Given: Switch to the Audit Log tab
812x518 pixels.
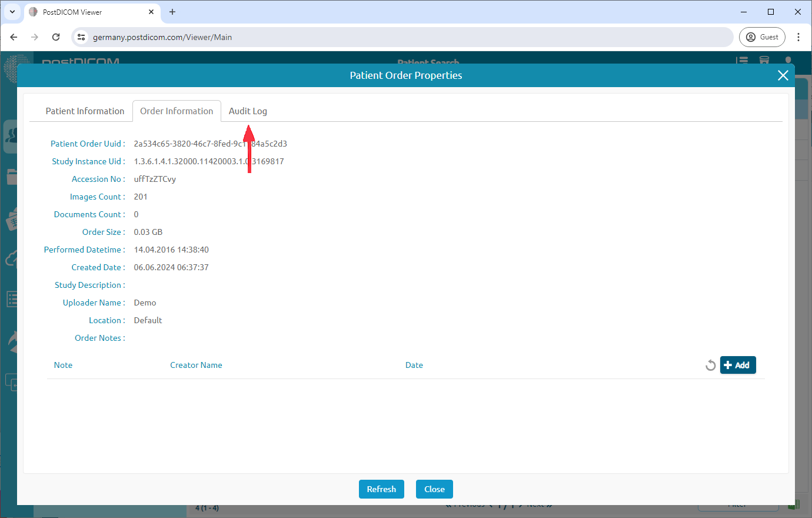Looking at the screenshot, I should [x=248, y=111].
